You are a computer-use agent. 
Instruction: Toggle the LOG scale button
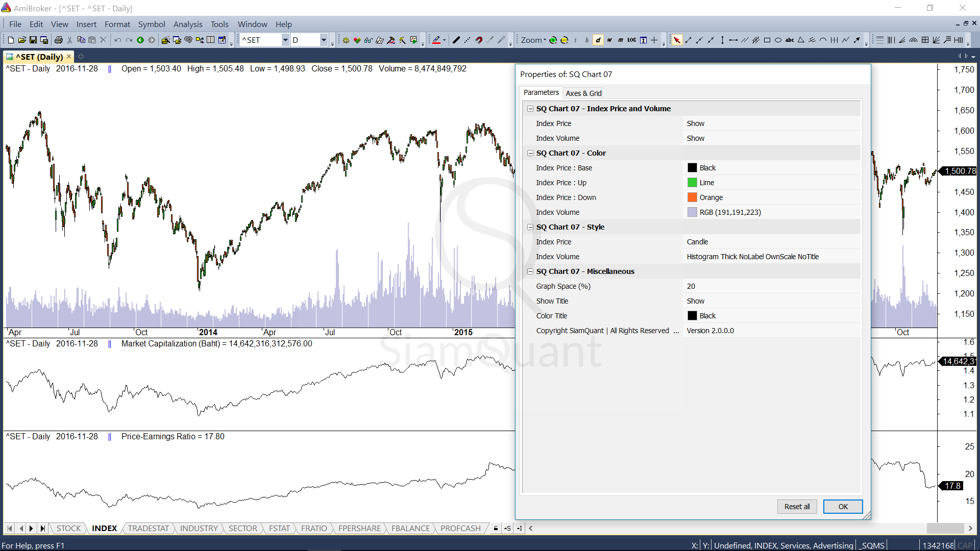[x=632, y=40]
